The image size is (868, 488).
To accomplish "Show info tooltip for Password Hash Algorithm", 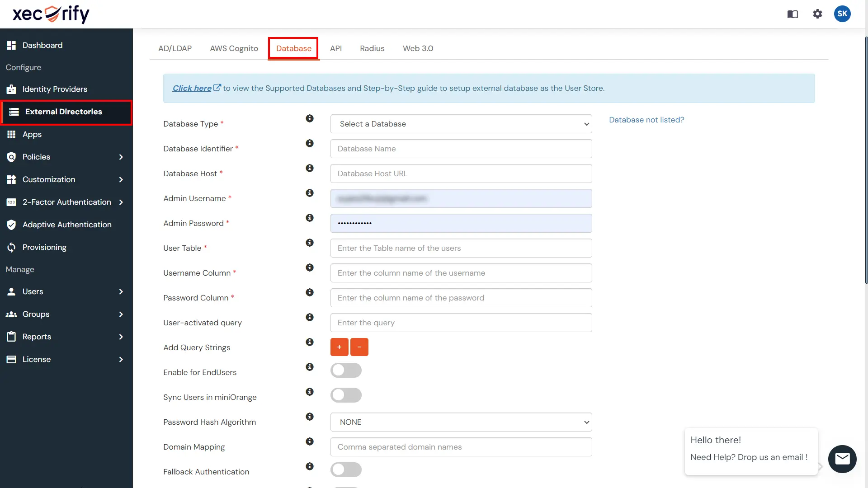I will (310, 417).
